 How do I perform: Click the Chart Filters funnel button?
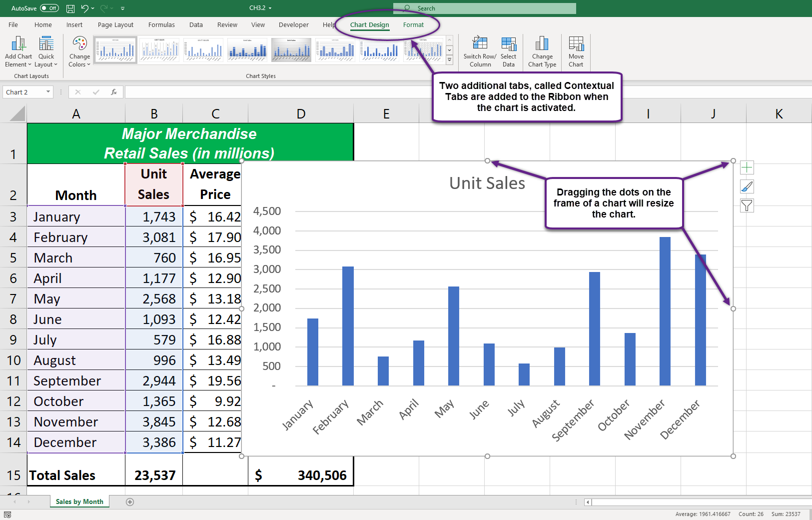click(747, 205)
